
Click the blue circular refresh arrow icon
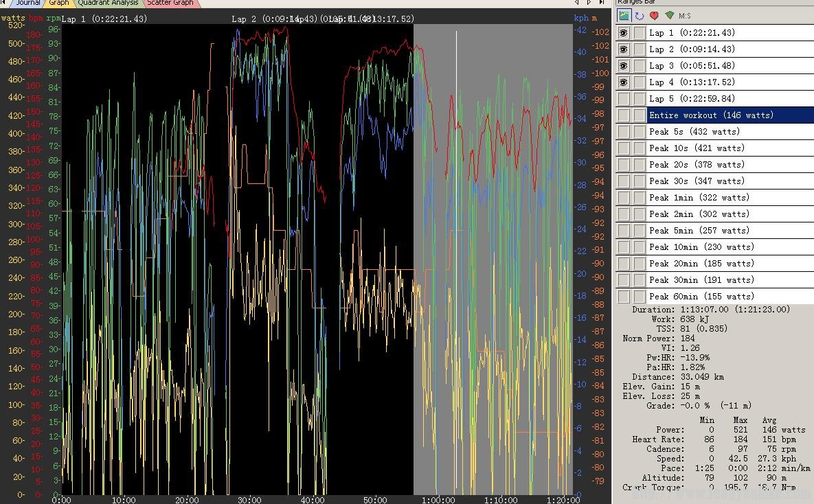tap(639, 15)
